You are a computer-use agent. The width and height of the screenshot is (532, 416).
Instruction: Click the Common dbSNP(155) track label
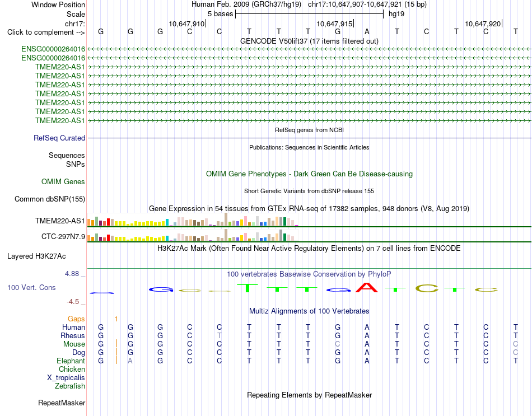(x=50, y=199)
